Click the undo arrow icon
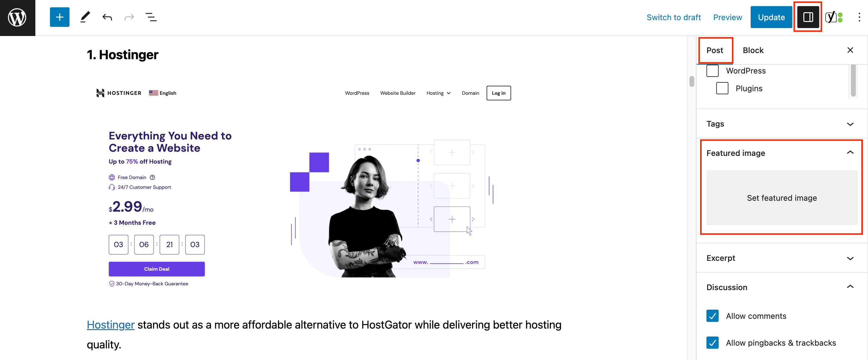 (107, 17)
